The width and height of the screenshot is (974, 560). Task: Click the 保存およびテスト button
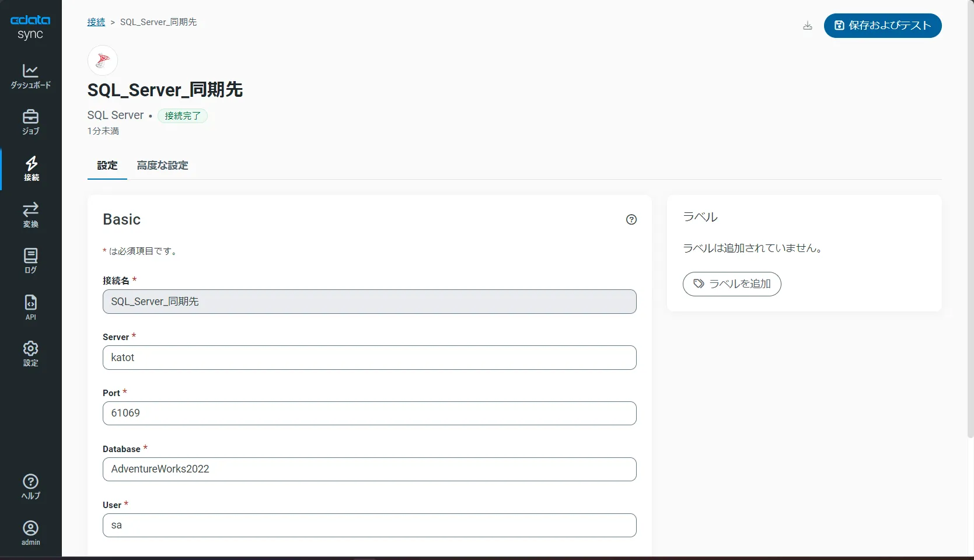pyautogui.click(x=882, y=26)
